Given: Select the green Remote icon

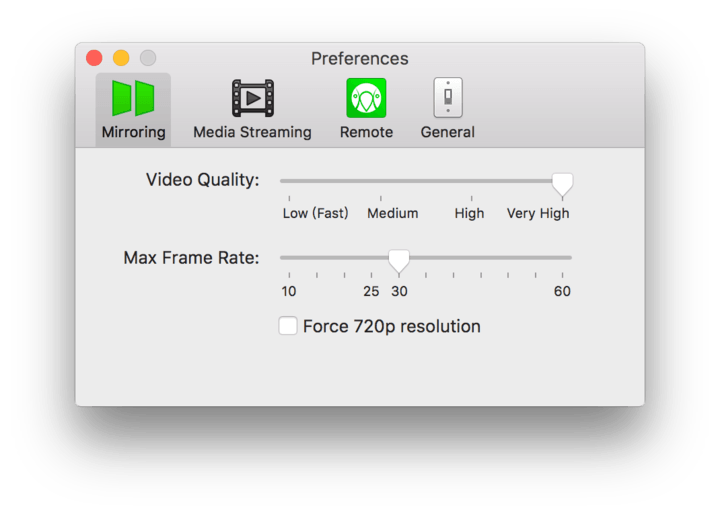Looking at the screenshot, I should (x=366, y=98).
